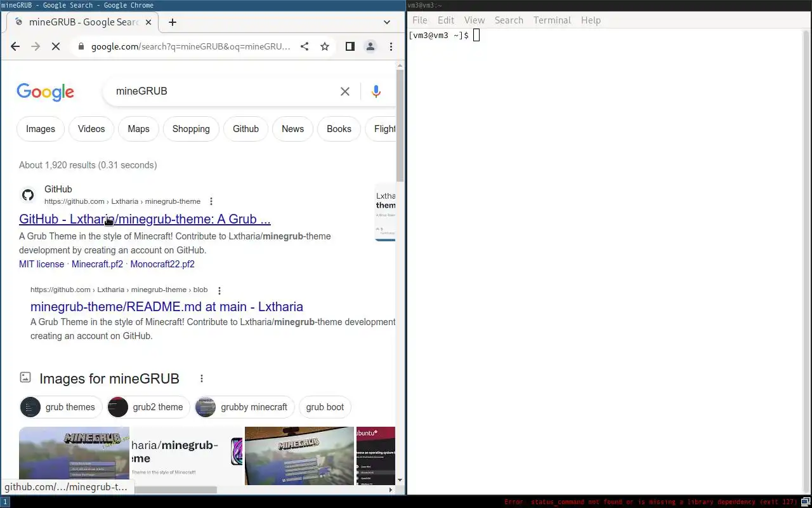This screenshot has width=812, height=508.
Task: Start voice search with microphone
Action: pyautogui.click(x=376, y=91)
